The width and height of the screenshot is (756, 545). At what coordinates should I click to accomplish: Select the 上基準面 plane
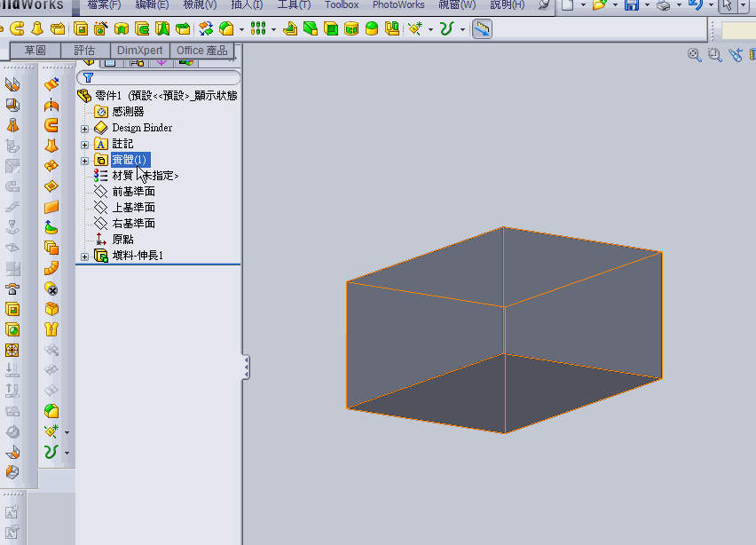[124, 208]
